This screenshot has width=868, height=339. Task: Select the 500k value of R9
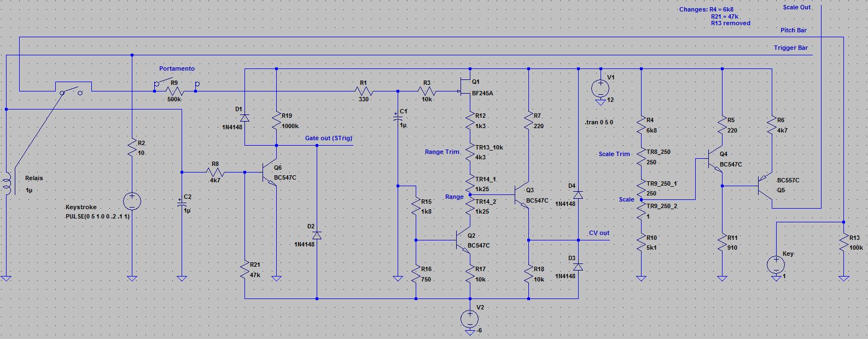175,99
